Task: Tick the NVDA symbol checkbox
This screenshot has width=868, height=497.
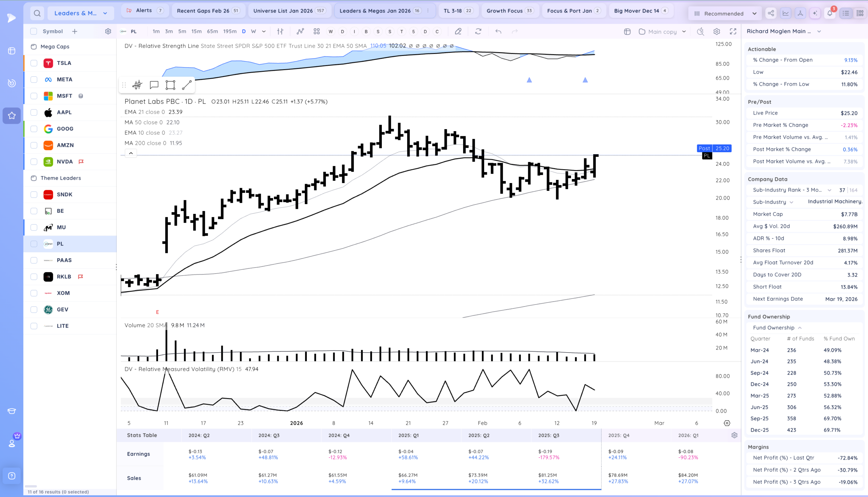Action: [34, 162]
